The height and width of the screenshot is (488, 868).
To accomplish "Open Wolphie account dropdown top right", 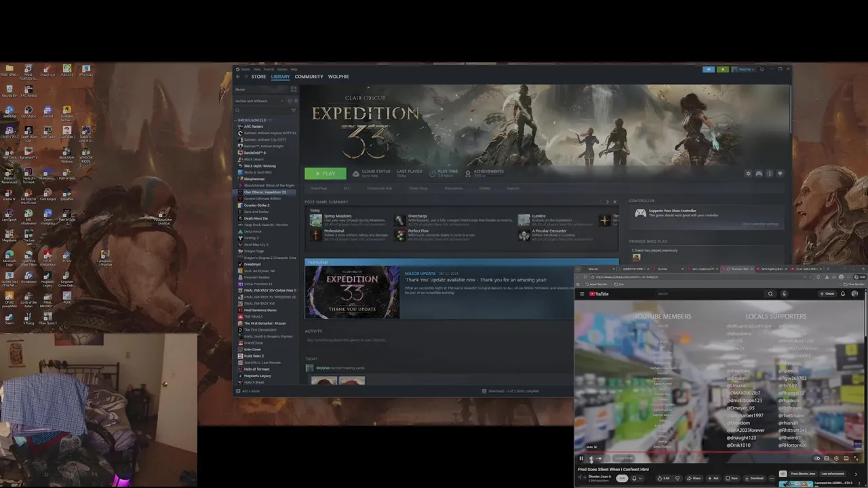I will click(x=744, y=69).
